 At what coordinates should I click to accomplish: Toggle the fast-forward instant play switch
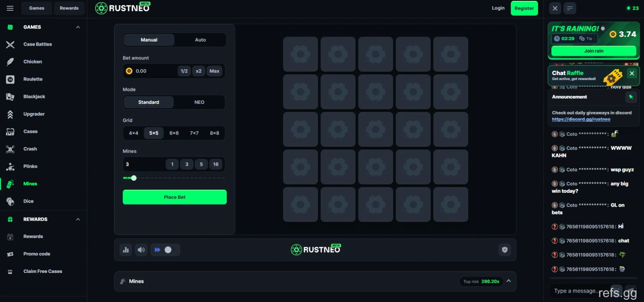[x=165, y=250]
